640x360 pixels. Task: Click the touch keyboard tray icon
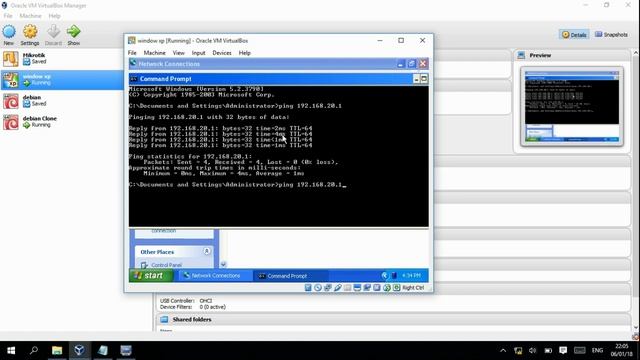(580, 351)
